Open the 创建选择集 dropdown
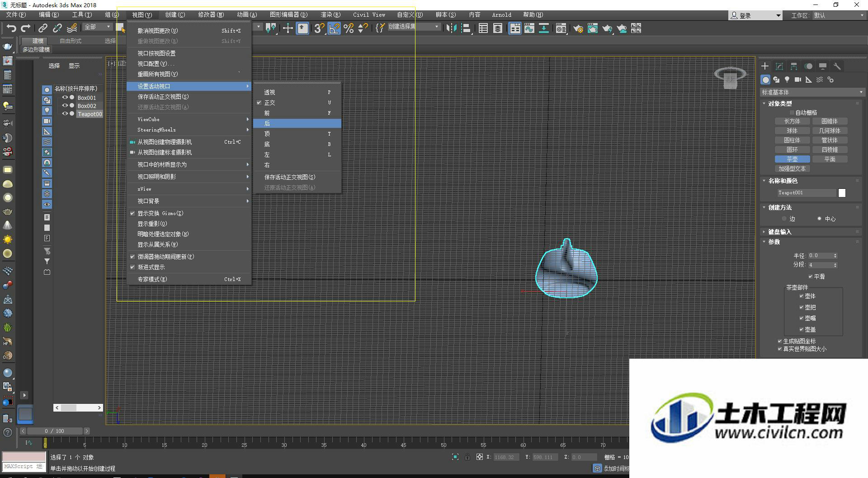Image resolution: width=868 pixels, height=478 pixels. coord(414,27)
